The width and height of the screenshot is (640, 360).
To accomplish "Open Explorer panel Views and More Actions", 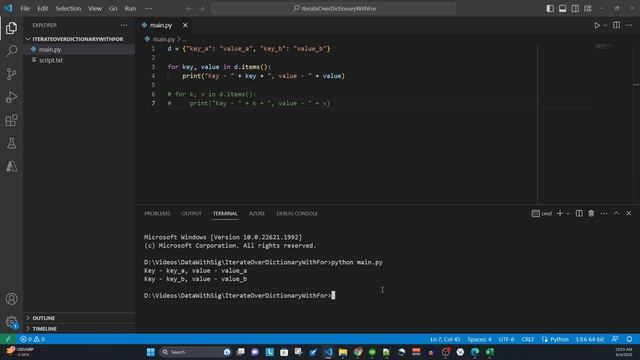I will (x=124, y=25).
